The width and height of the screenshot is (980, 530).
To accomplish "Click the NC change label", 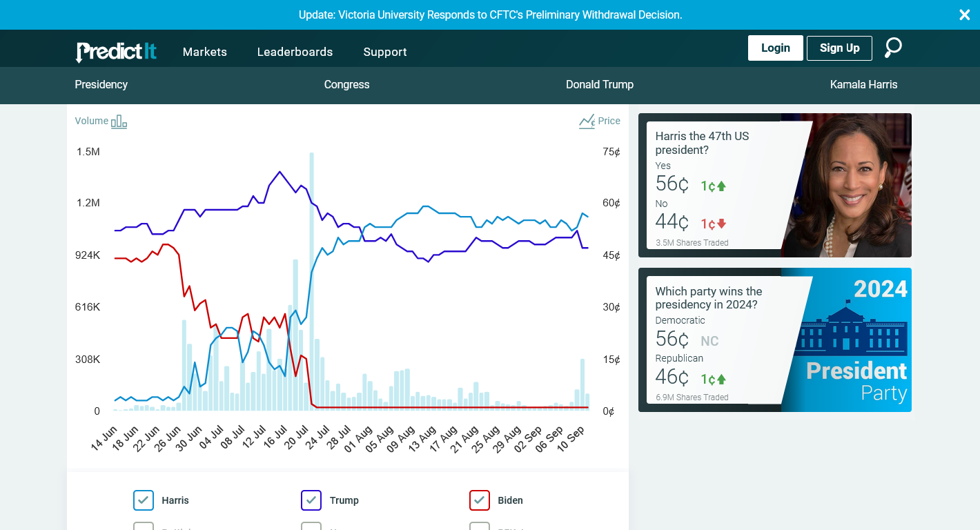I will (x=709, y=341).
